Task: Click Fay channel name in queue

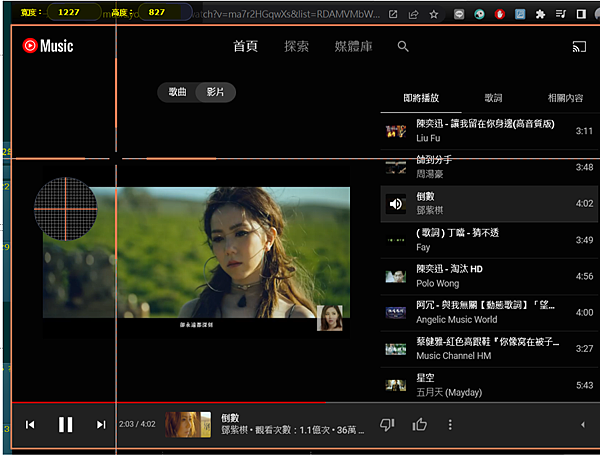Action: click(423, 248)
